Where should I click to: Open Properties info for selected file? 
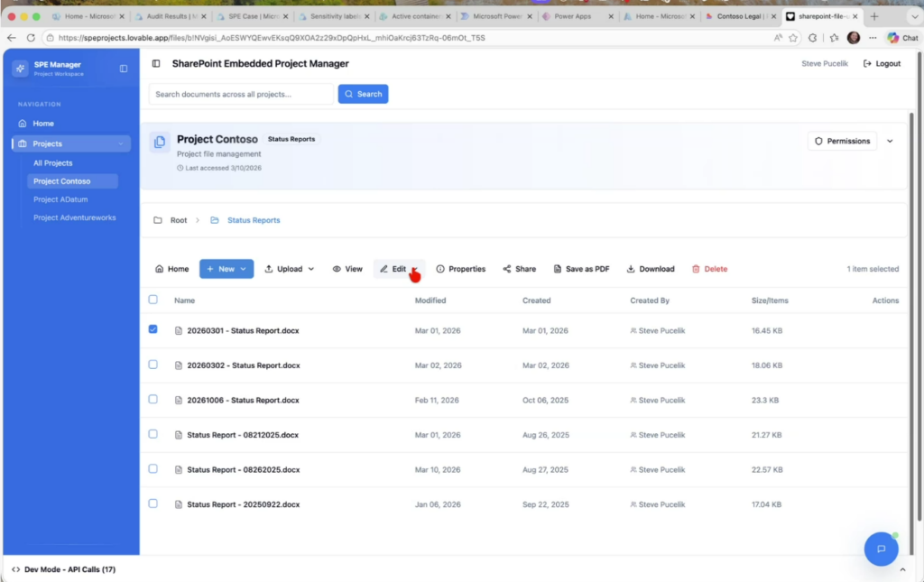[x=440, y=269]
